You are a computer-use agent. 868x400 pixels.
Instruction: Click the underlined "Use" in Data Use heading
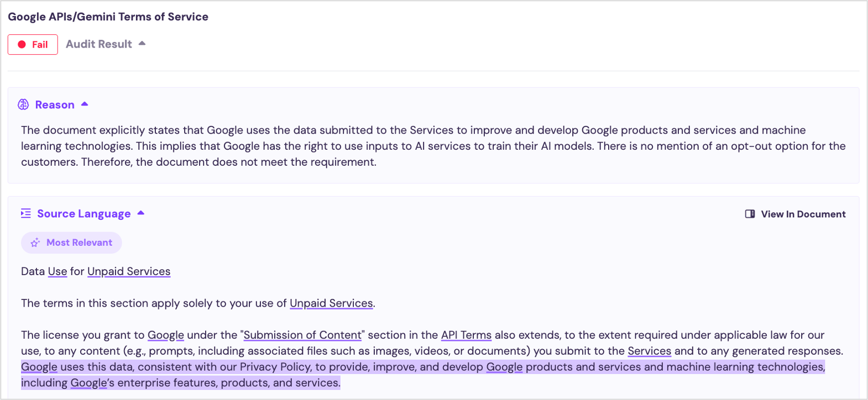(57, 271)
